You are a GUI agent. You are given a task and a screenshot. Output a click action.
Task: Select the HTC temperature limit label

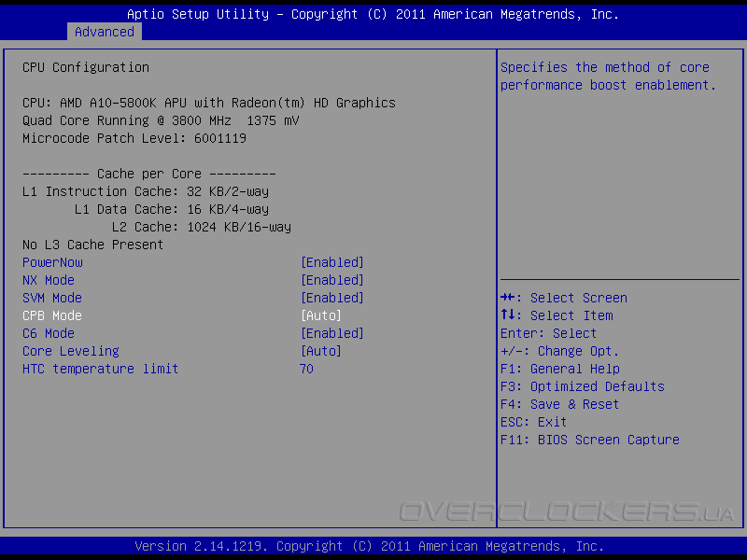(101, 369)
